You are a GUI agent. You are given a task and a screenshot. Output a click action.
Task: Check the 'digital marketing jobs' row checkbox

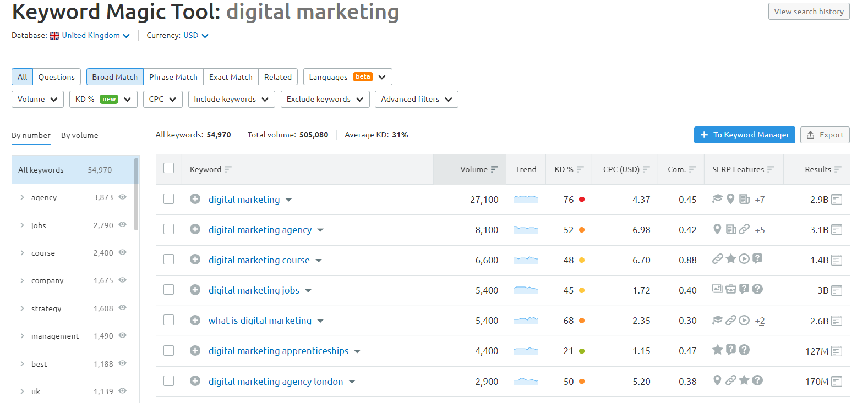[169, 290]
